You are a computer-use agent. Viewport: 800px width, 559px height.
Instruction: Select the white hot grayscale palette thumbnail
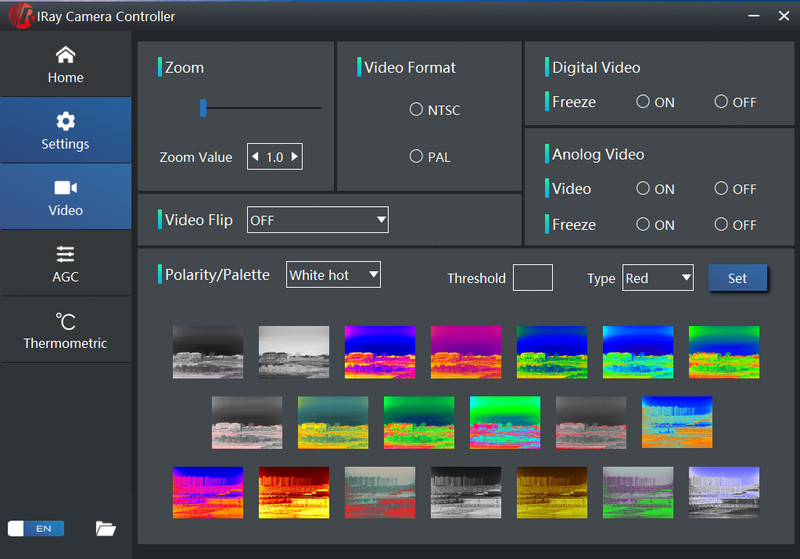click(294, 352)
